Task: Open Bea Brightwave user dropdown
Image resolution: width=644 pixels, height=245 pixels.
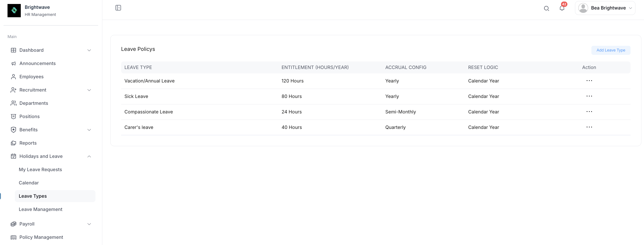Action: pos(605,8)
